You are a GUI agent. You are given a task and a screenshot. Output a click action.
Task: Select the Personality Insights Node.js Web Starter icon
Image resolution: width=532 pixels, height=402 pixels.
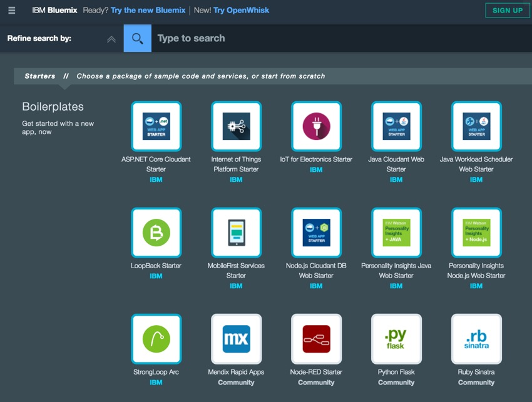[476, 233]
